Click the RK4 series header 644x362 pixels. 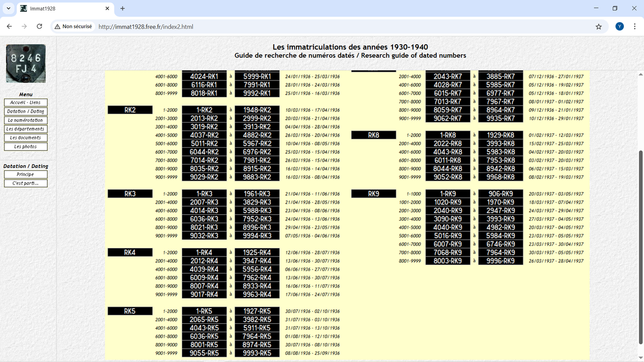point(130,252)
